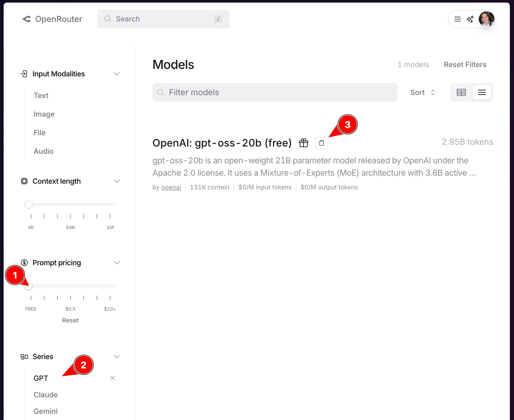Switch to list view layout
Screen dimensions: 514x420
point(482,92)
